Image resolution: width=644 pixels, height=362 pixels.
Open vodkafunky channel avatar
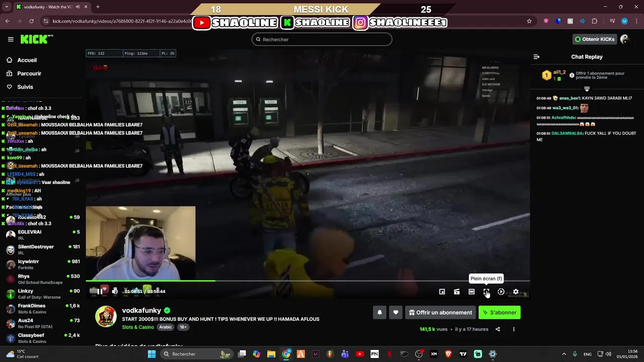[x=106, y=316]
